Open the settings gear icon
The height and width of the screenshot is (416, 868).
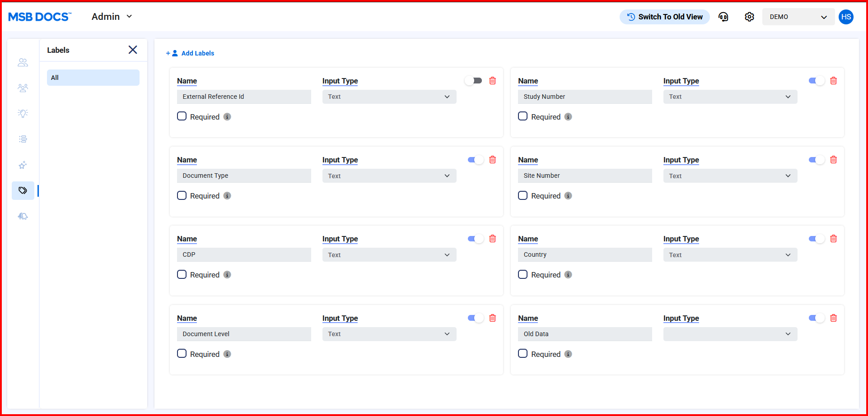[x=749, y=17]
